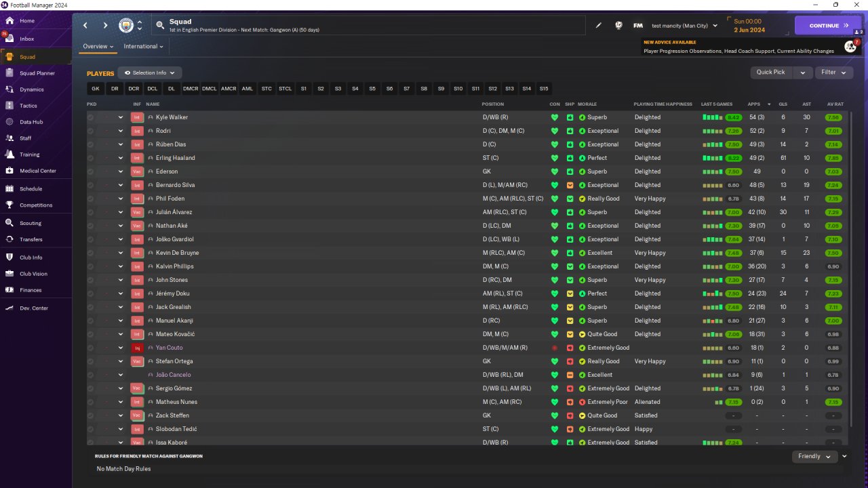This screenshot has width=868, height=488.
Task: Open the Competitions trophy icon
Action: coord(9,205)
